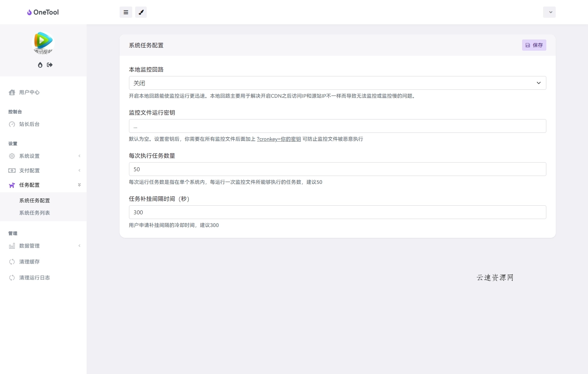This screenshot has width=588, height=374.
Task: Click the 数据管理 bar chart icon
Action: [12, 246]
